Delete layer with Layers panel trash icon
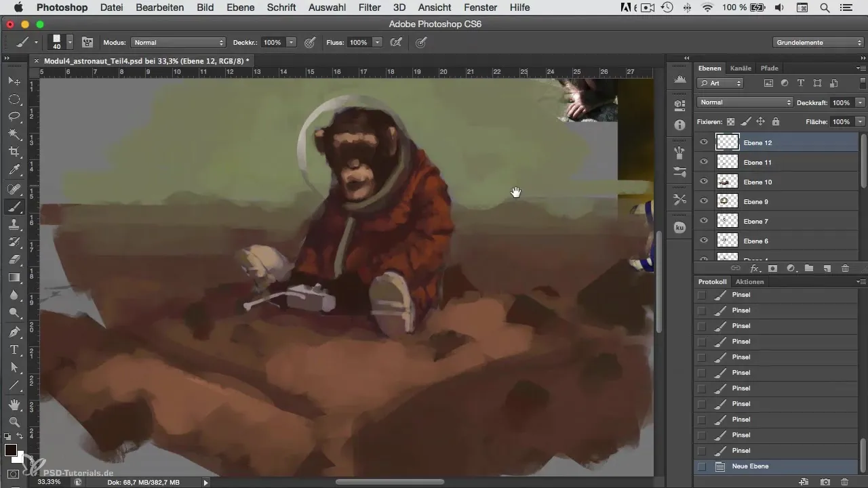 845,268
